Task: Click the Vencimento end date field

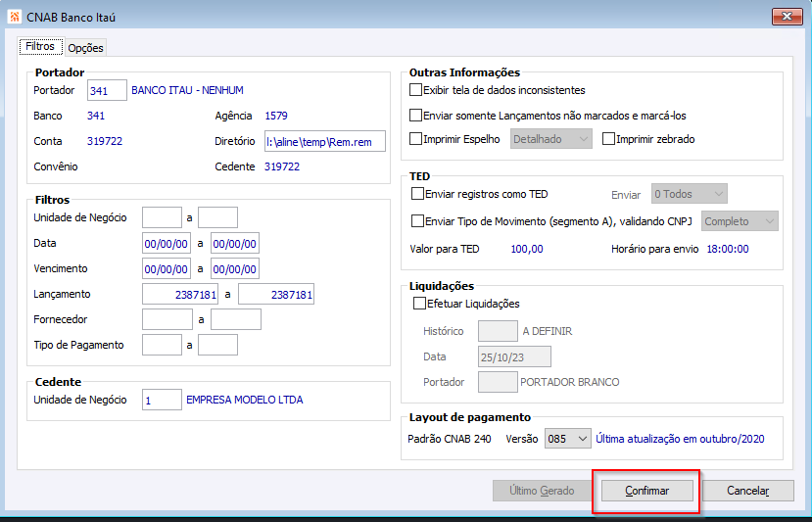Action: point(235,268)
